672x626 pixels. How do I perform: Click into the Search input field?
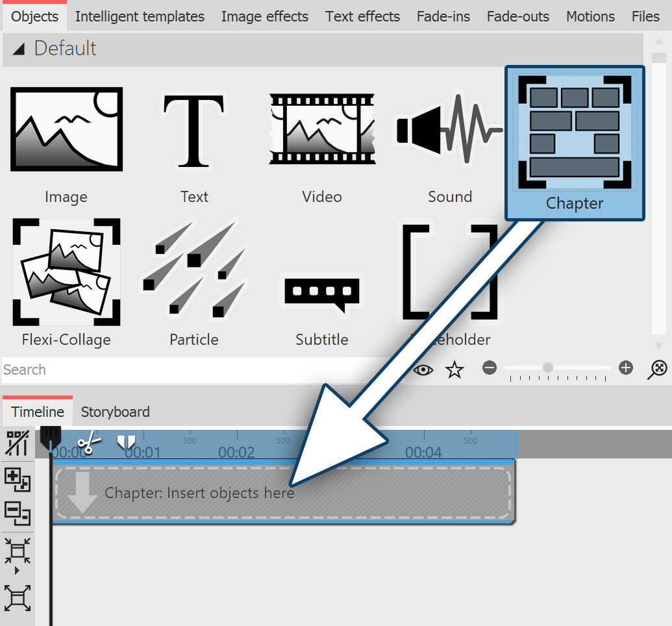point(195,369)
